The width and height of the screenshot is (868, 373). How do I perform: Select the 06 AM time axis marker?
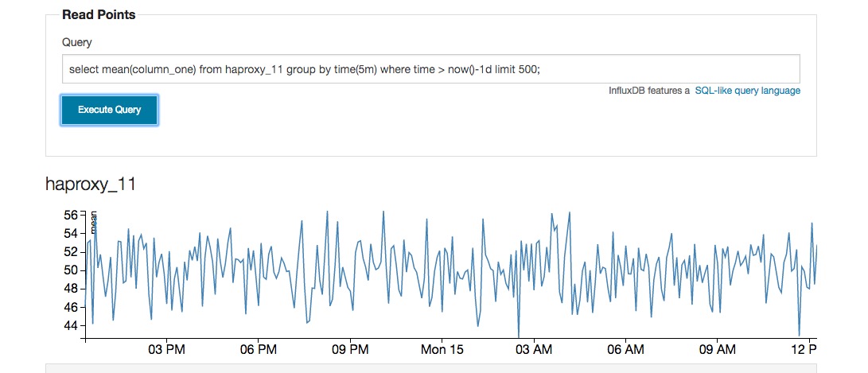625,350
